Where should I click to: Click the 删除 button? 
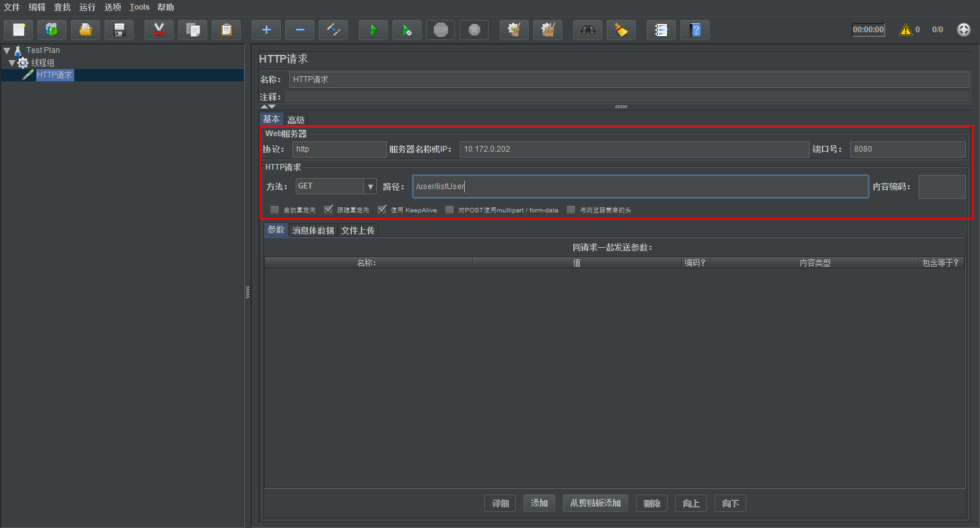pyautogui.click(x=652, y=503)
